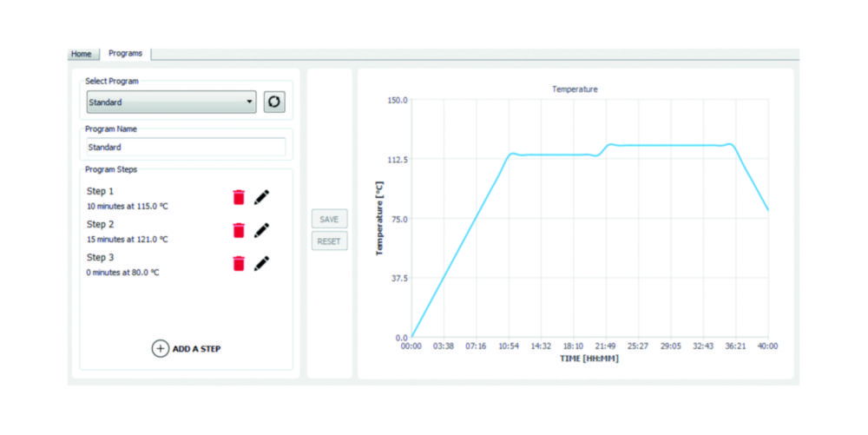Viewport: 868px width, 435px height.
Task: Delete Step 1 with the red trash icon
Action: pyautogui.click(x=239, y=198)
